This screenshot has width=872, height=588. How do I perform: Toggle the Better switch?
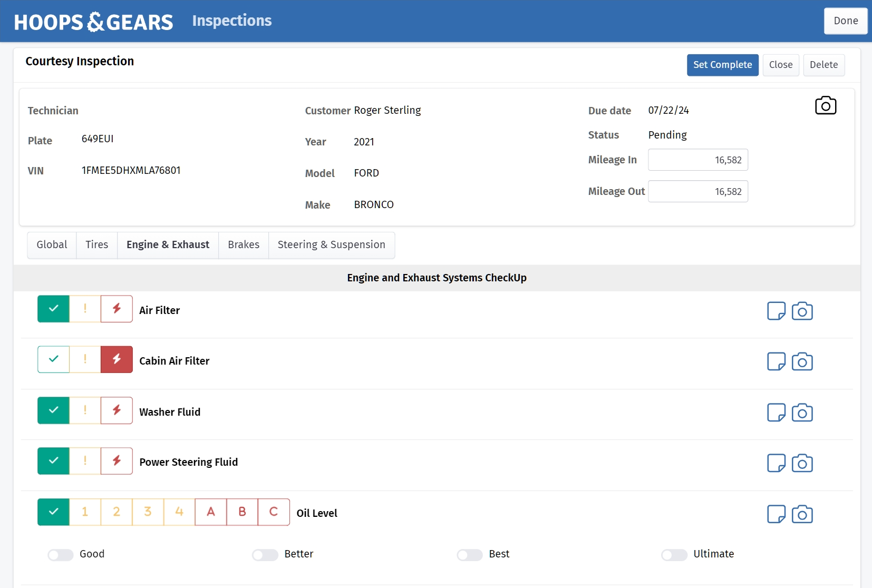[x=265, y=555]
